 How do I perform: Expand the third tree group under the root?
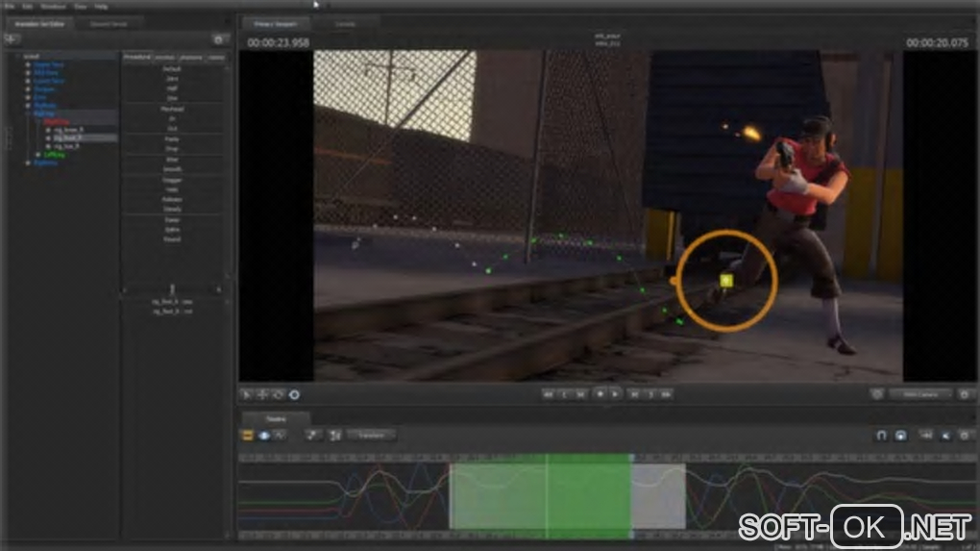tap(28, 81)
